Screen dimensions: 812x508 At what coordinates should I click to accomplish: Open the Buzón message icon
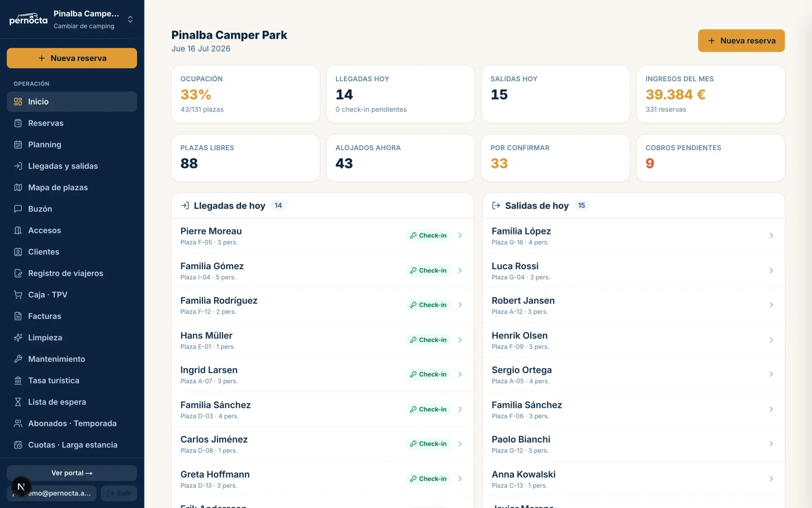(x=18, y=209)
